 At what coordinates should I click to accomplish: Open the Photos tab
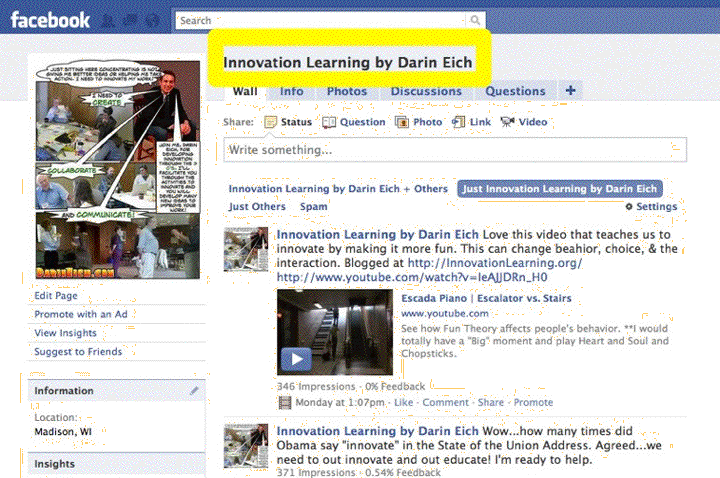click(x=347, y=91)
